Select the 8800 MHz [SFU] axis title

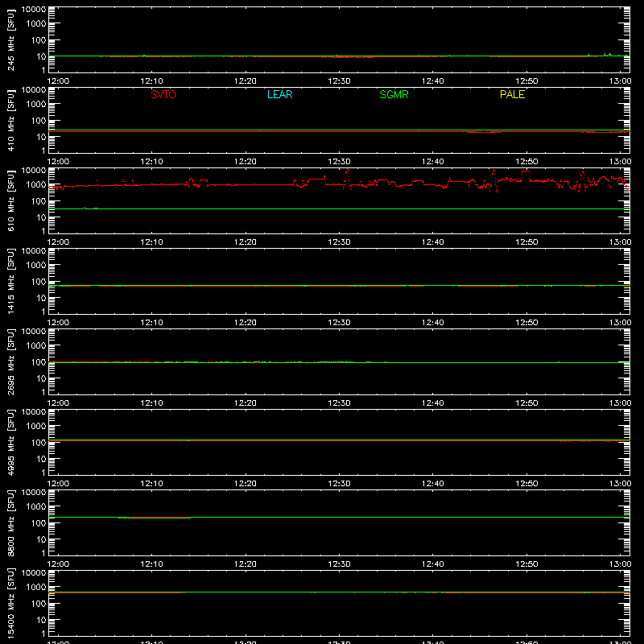point(10,522)
